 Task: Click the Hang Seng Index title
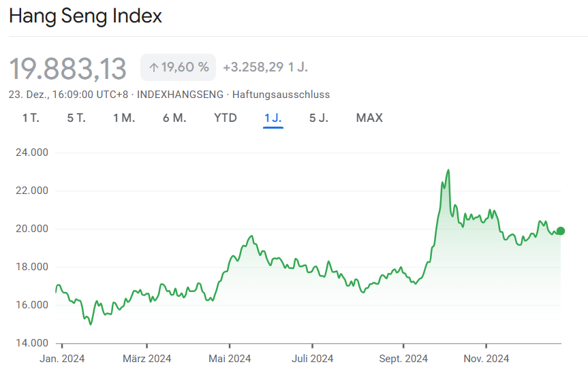85,16
